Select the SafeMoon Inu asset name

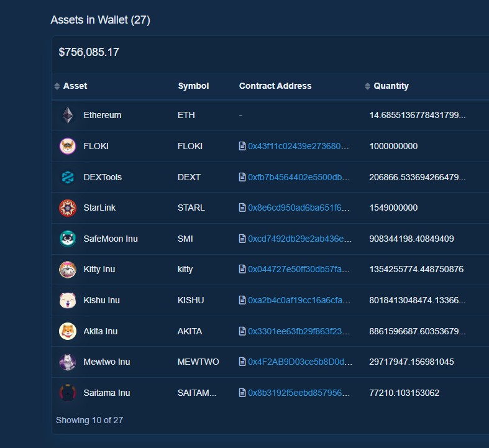(111, 239)
